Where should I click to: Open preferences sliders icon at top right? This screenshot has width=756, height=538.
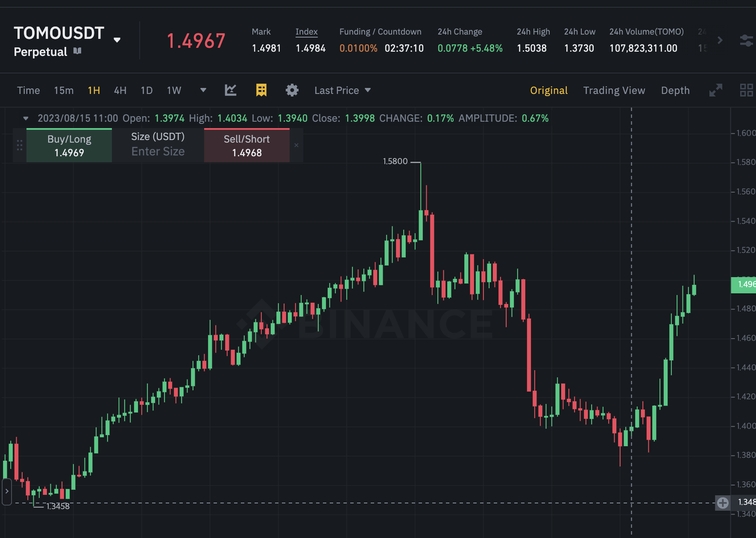point(746,41)
